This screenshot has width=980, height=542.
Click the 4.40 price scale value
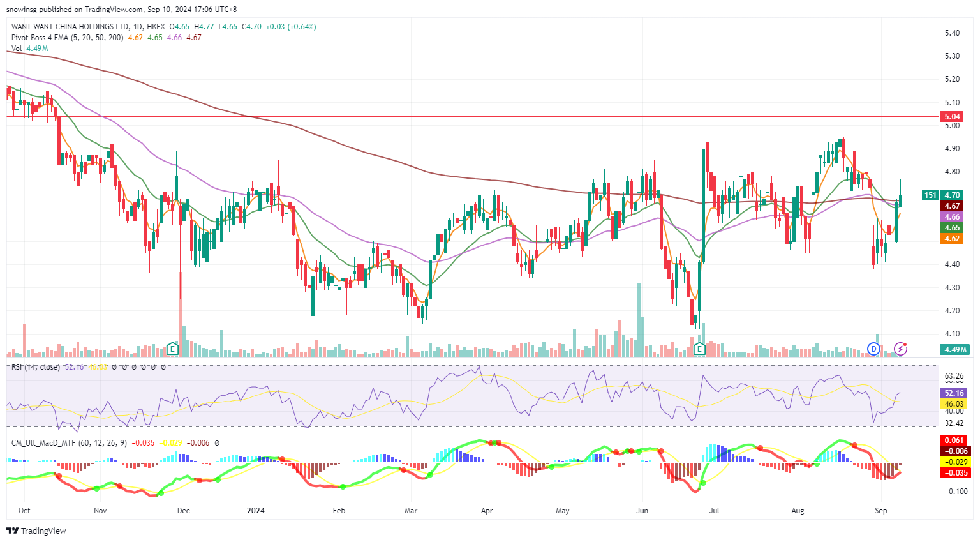[952, 264]
